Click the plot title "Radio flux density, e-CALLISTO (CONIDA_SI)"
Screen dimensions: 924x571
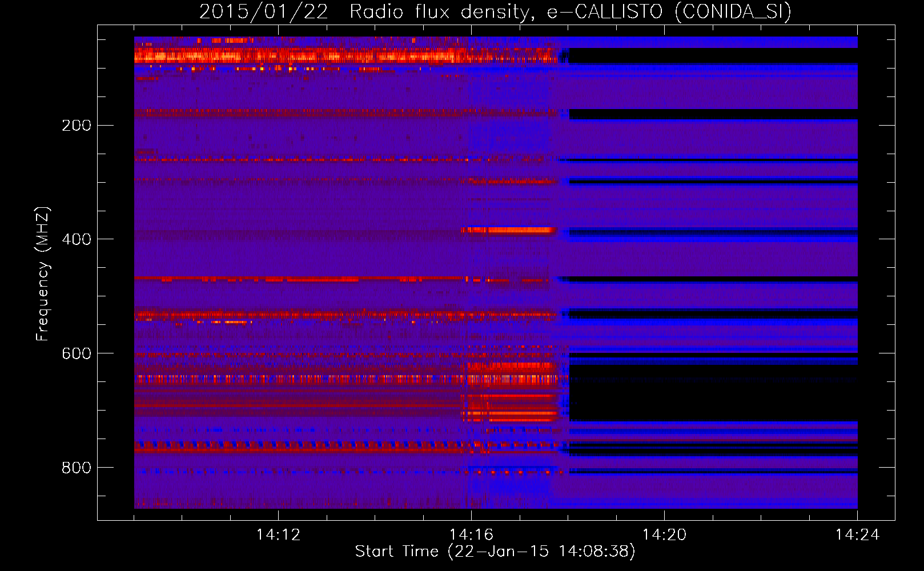tap(571, 11)
